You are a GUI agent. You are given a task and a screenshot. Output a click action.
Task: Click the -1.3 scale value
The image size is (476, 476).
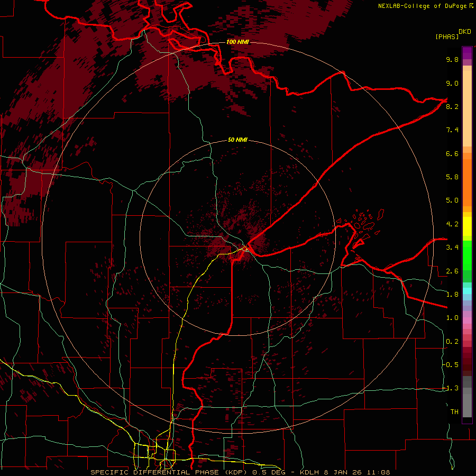tap(451, 388)
